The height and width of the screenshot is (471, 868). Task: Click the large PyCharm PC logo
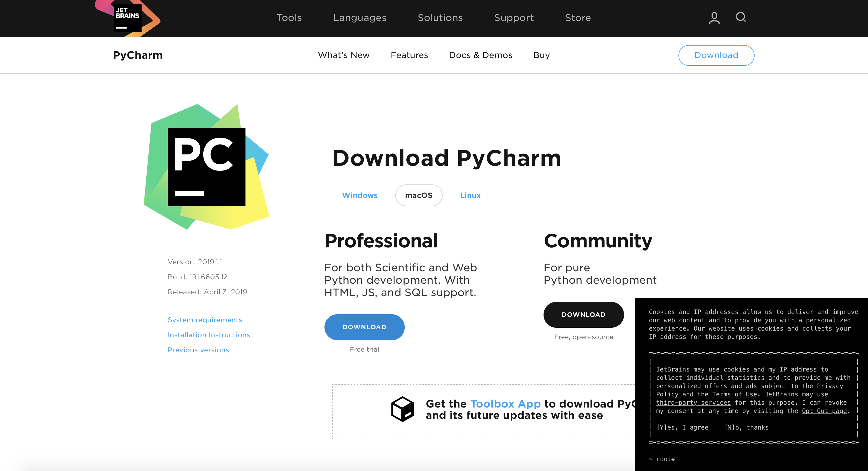click(x=206, y=167)
